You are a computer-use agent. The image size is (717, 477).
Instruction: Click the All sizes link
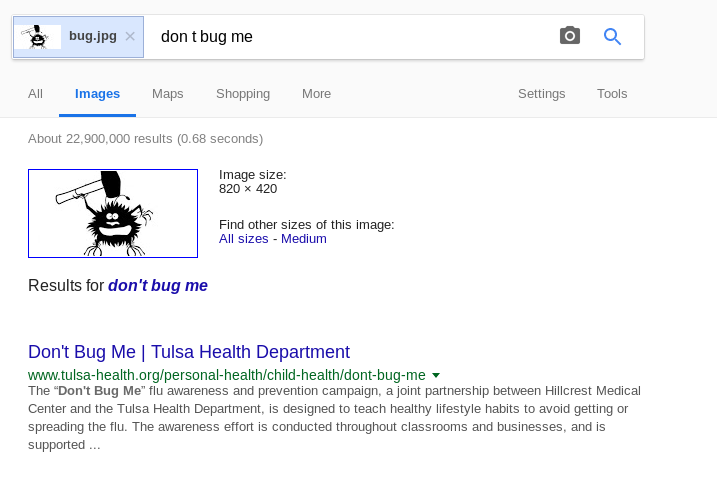pyautogui.click(x=244, y=239)
